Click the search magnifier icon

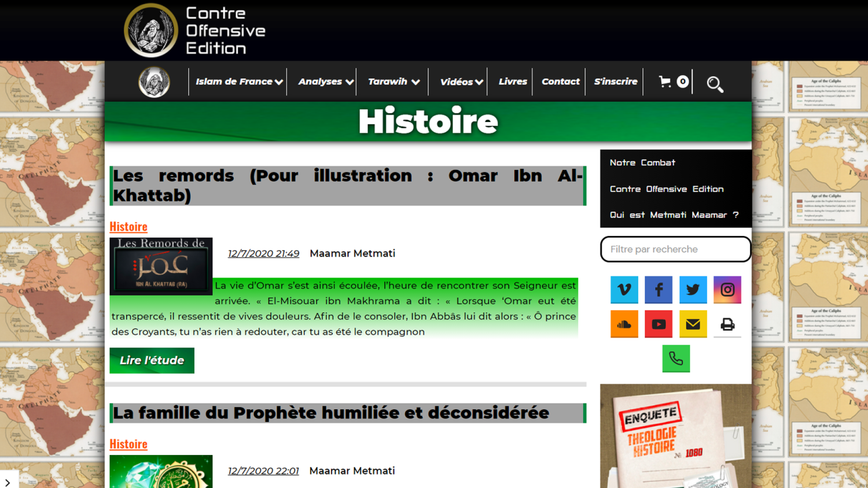tap(715, 84)
